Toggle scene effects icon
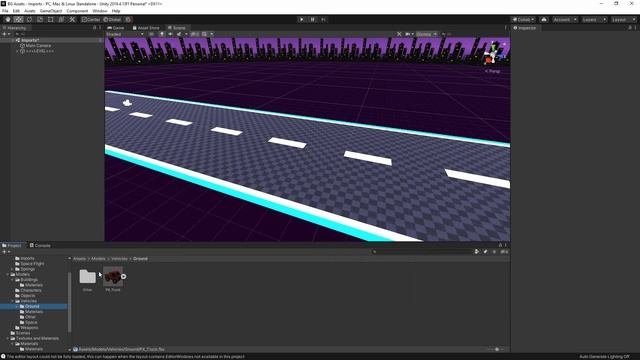The height and width of the screenshot is (360, 640). 179,34
